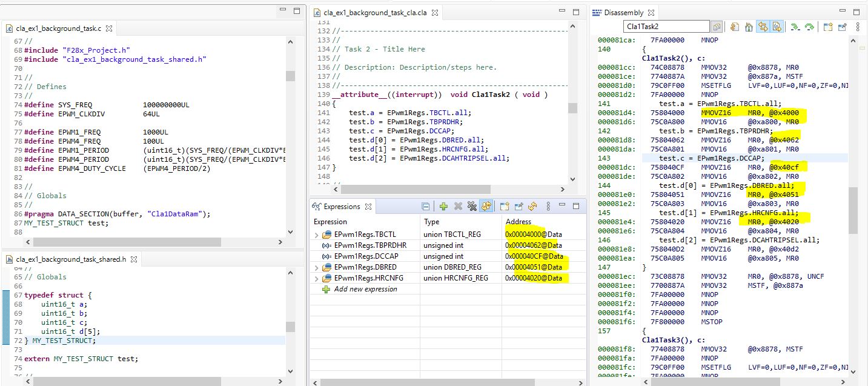Toggle Link with Active Debug Context in Disassembly
Screen dimensions: 868x386
pyautogui.click(x=763, y=27)
